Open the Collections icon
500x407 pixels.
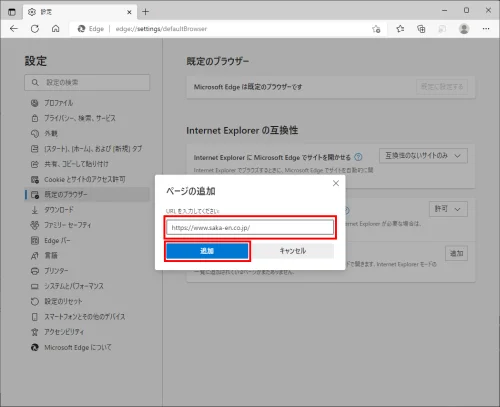click(421, 29)
